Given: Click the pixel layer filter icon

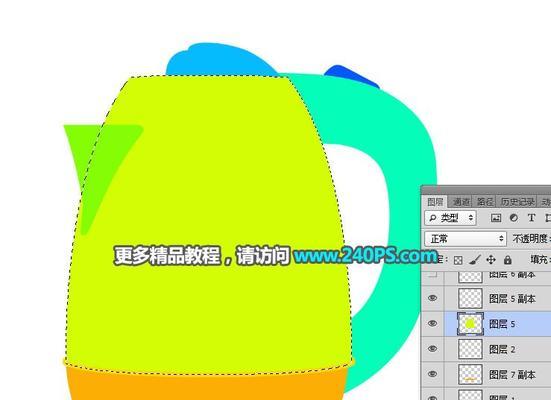Looking at the screenshot, I should pos(496,218).
